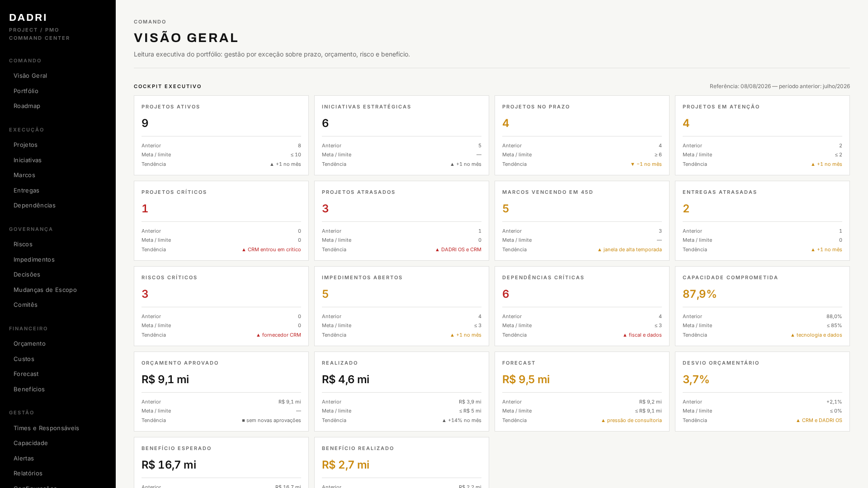This screenshot has height=488, width=868.
Task: Open the Riscos governance page
Action: click(58, 244)
